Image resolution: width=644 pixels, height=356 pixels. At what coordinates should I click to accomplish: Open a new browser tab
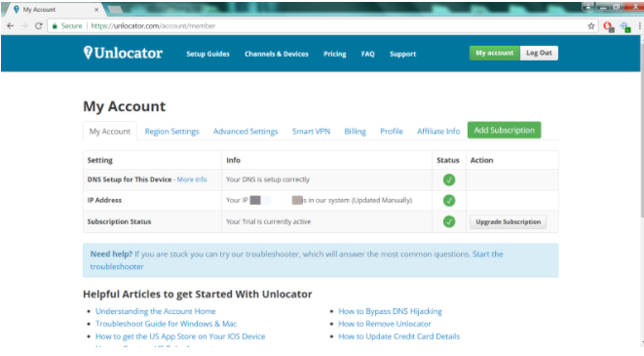(x=115, y=9)
